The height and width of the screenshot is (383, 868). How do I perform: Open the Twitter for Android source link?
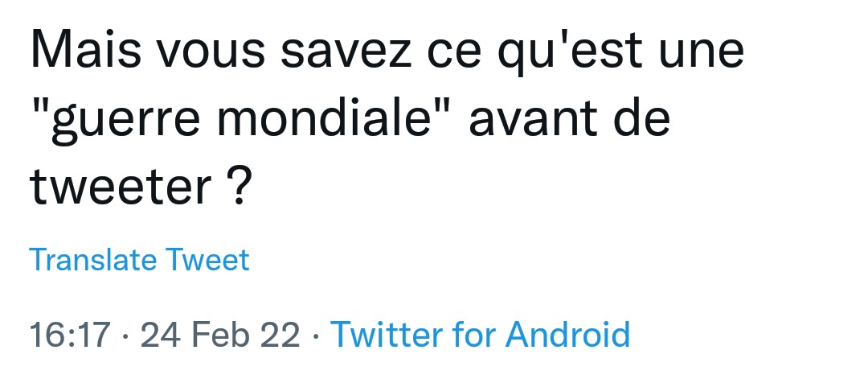pyautogui.click(x=481, y=334)
